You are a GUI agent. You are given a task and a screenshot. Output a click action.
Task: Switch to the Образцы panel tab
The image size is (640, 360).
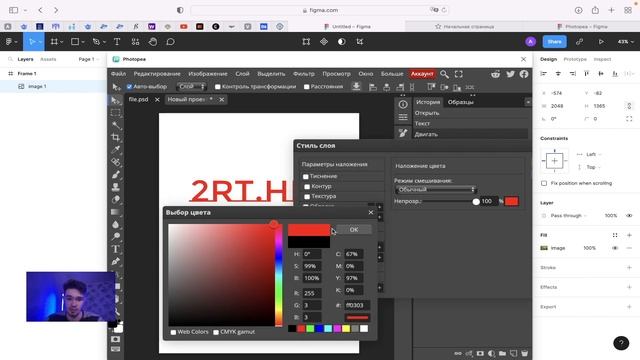tap(460, 102)
